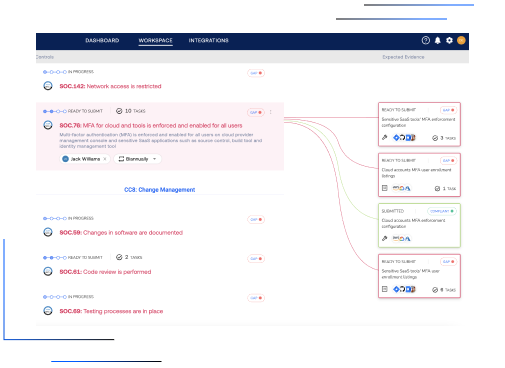Expand the CC8: Change Management section
505x368 pixels.
[160, 190]
